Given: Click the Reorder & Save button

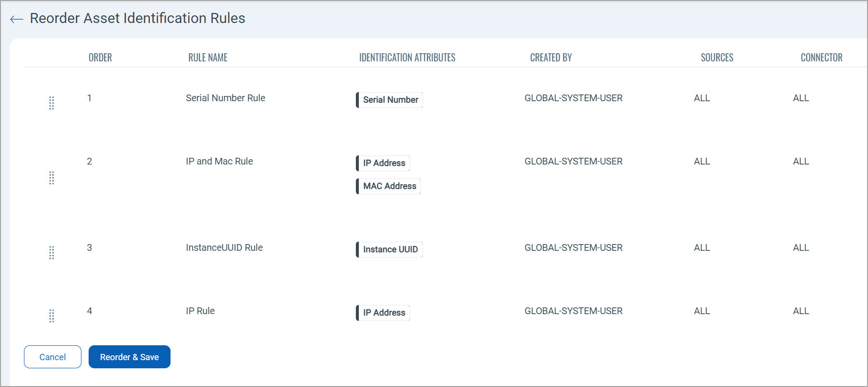Looking at the screenshot, I should pyautogui.click(x=129, y=357).
